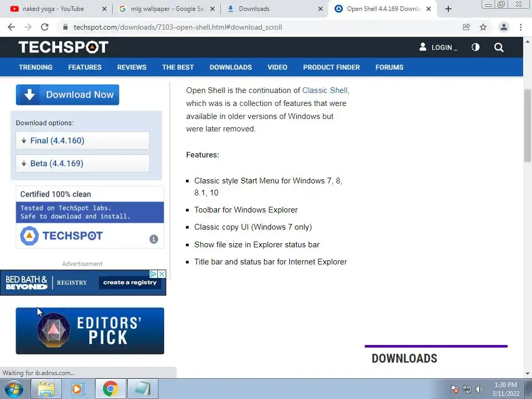The height and width of the screenshot is (399, 532).
Task: Close the naked yoga YouTube tab
Action: [x=104, y=9]
